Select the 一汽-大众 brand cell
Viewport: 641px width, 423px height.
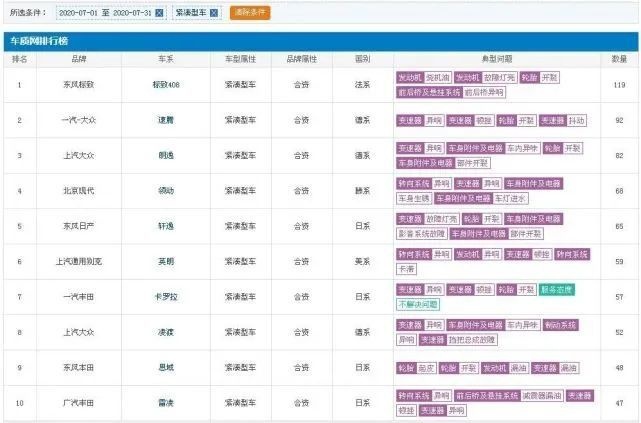[78, 120]
